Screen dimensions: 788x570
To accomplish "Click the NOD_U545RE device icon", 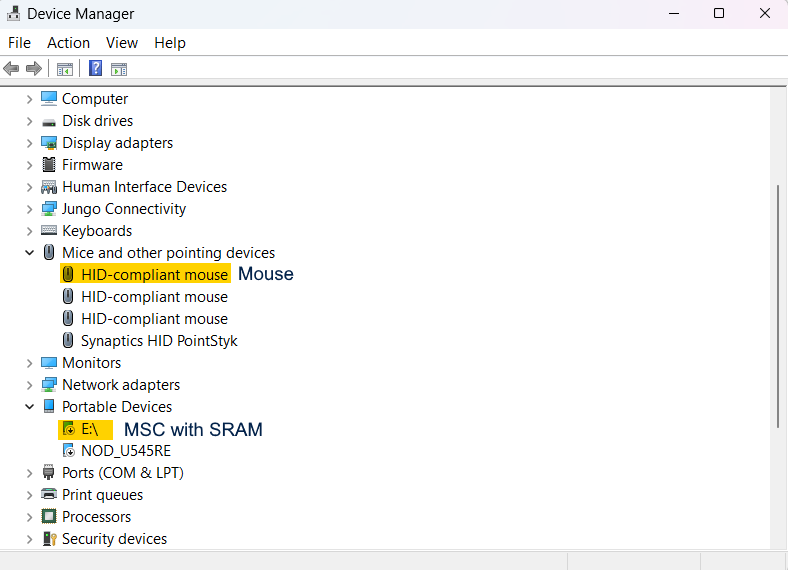I will [68, 450].
